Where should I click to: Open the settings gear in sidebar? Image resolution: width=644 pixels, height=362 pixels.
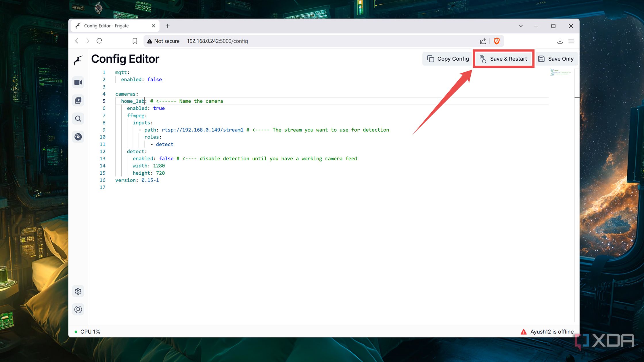coord(78,291)
